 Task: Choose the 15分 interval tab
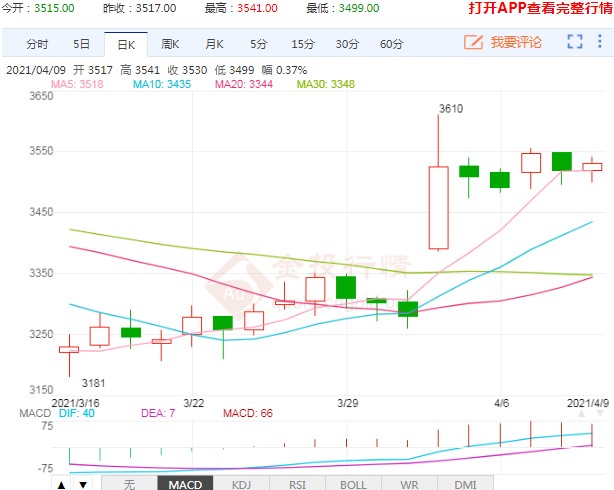pos(302,44)
